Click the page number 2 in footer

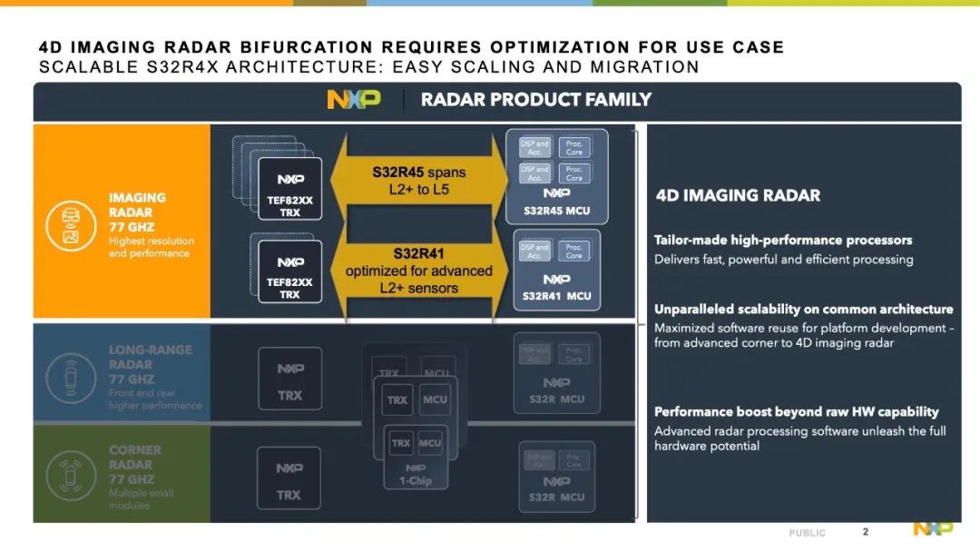point(866,531)
